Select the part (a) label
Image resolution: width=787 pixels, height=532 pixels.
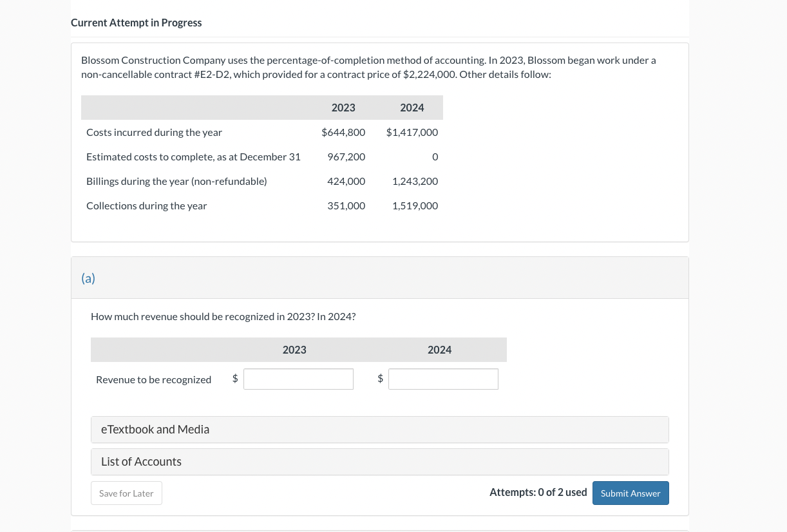88,278
